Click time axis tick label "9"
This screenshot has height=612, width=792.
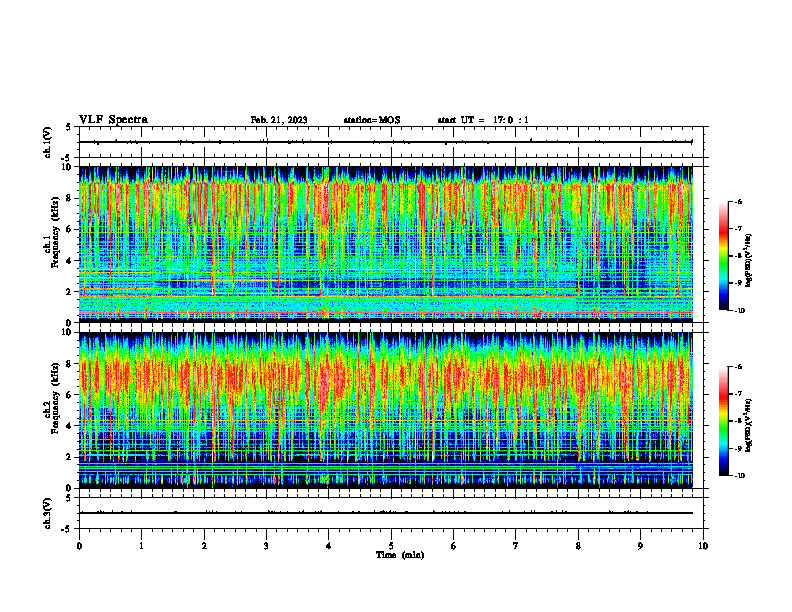[640, 546]
